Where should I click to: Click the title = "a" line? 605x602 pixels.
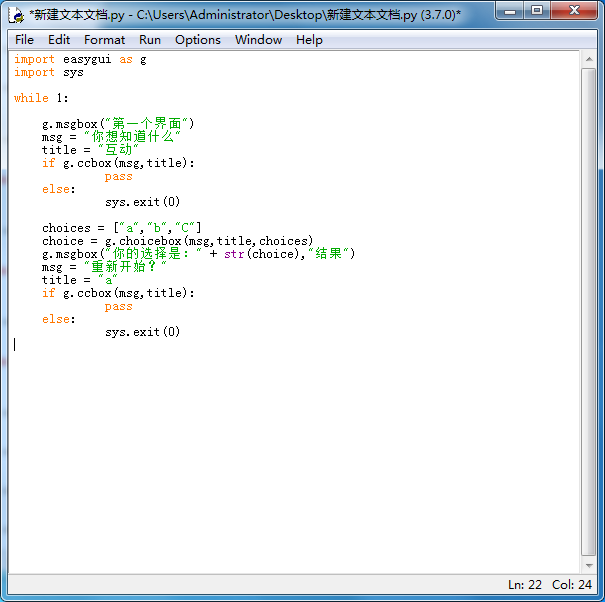(80, 280)
